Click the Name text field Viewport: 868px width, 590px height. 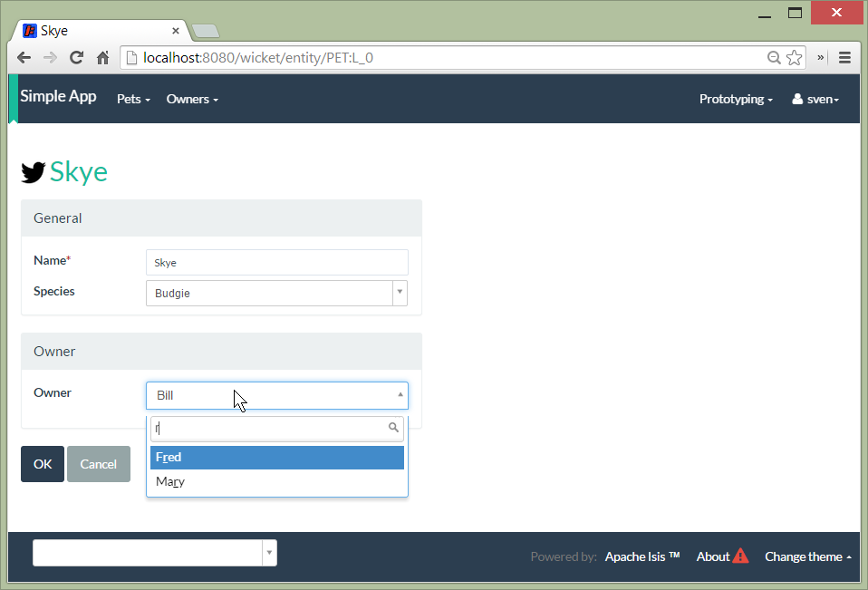click(x=276, y=263)
